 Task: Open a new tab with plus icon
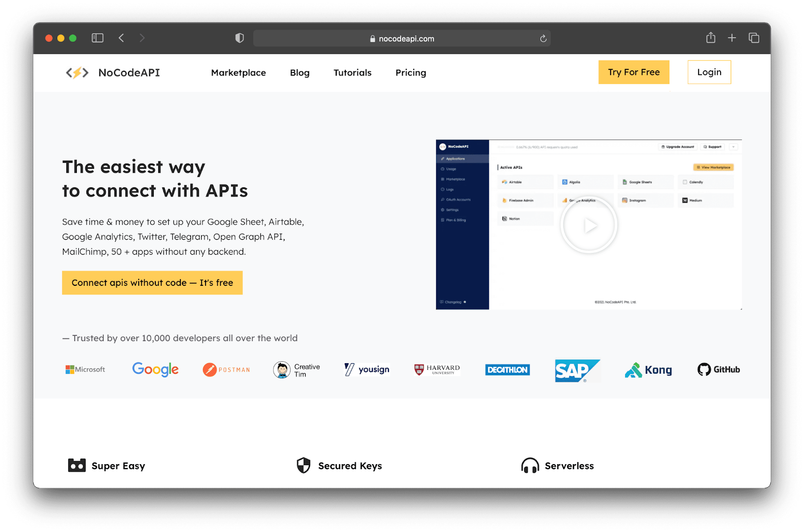[732, 38]
